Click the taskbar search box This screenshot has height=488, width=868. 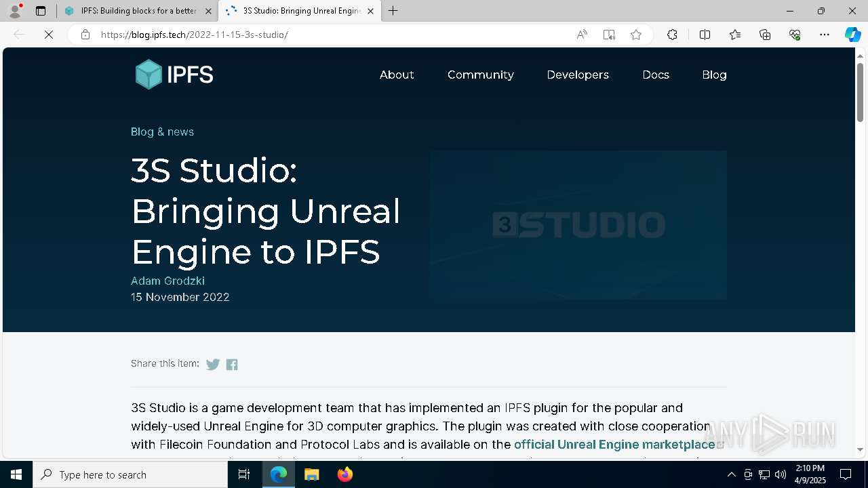pyautogui.click(x=130, y=474)
